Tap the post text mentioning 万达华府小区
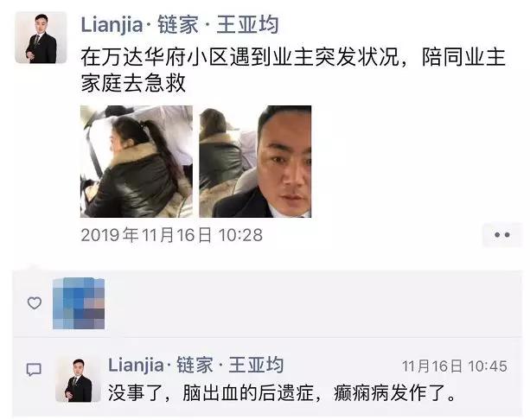530x420 pixels. 293,70
